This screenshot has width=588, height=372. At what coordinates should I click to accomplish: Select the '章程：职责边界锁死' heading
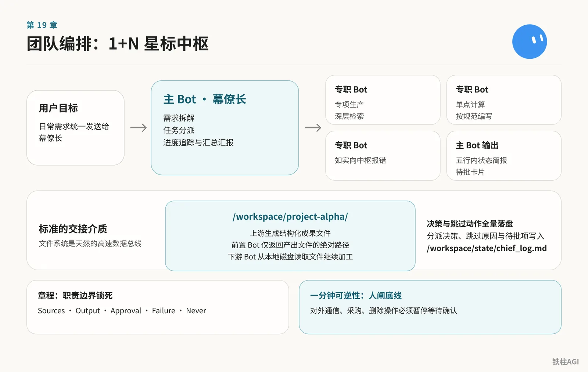coord(75,296)
